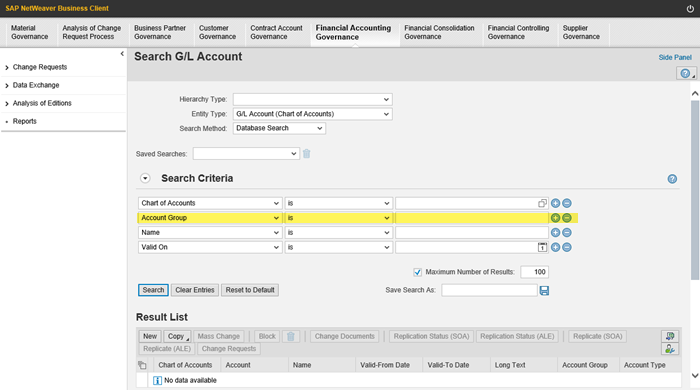Switch to Material Governance tab
Screen dimensions: 700x390
point(29,33)
